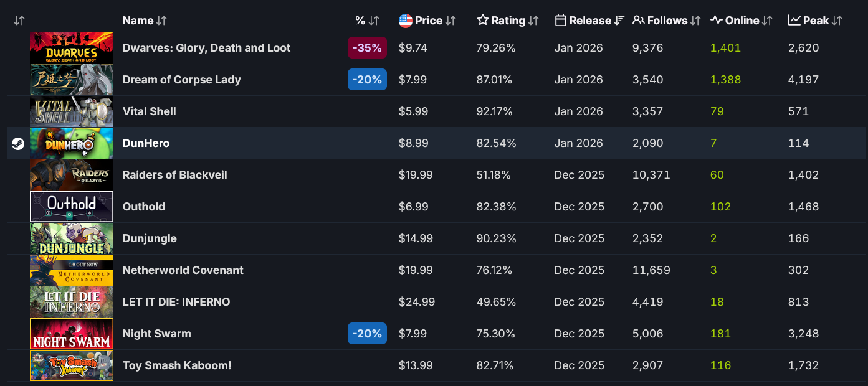Image resolution: width=868 pixels, height=386 pixels.
Task: Click the Toy Smash Kaboom! thumbnail
Action: pos(72,365)
